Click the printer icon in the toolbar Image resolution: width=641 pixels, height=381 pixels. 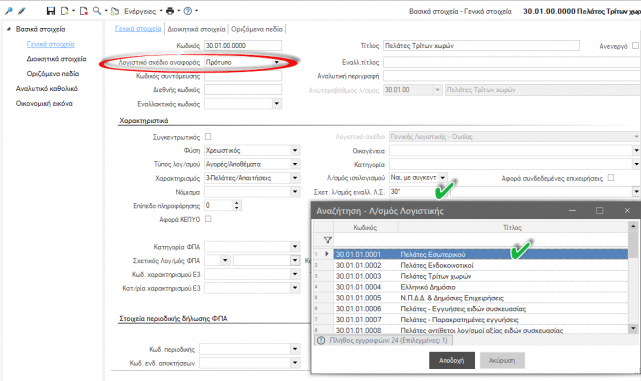coord(170,11)
